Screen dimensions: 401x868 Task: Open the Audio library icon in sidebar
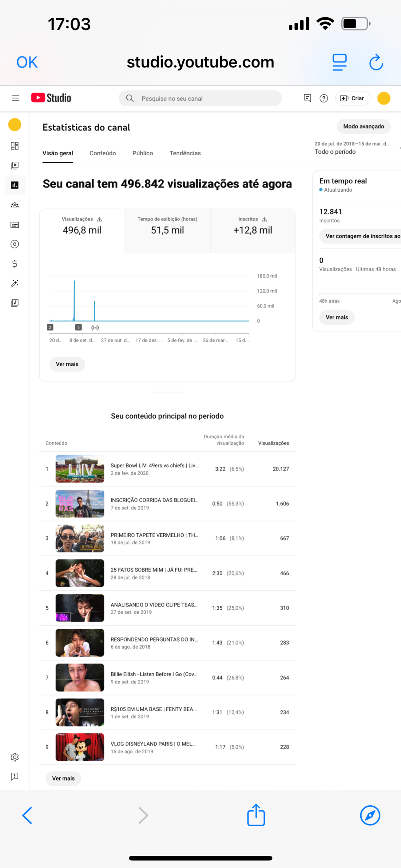click(15, 303)
